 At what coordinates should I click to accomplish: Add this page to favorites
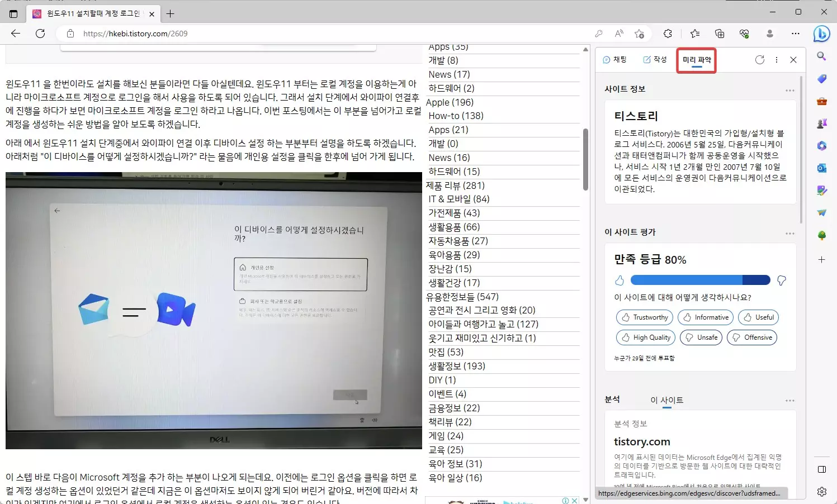639,34
